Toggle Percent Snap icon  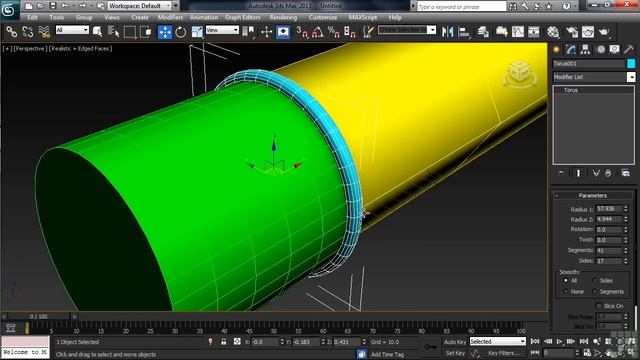(x=333, y=32)
